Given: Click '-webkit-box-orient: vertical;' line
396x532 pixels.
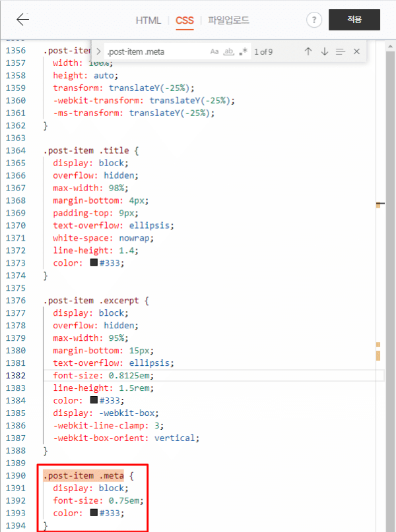Looking at the screenshot, I should tap(126, 438).
